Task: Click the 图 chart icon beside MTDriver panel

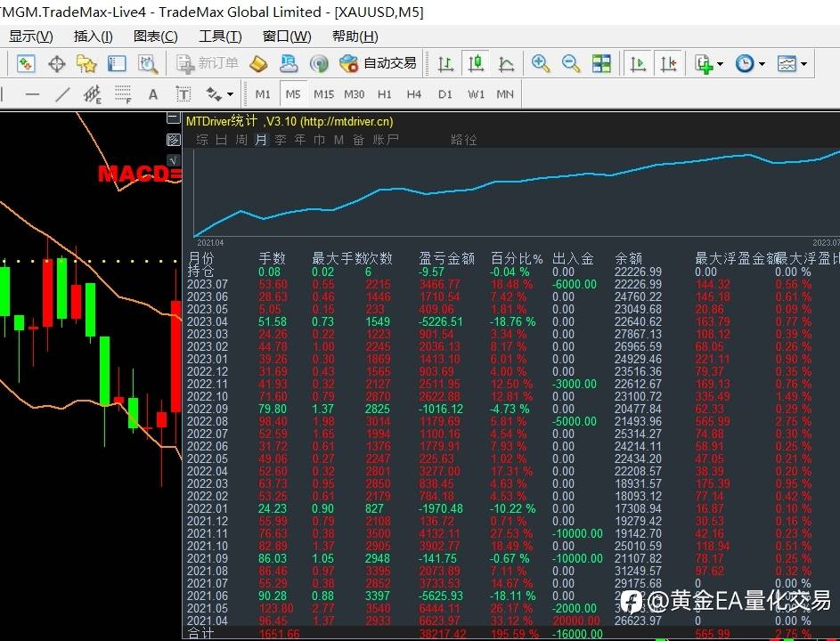Action: coord(173,141)
